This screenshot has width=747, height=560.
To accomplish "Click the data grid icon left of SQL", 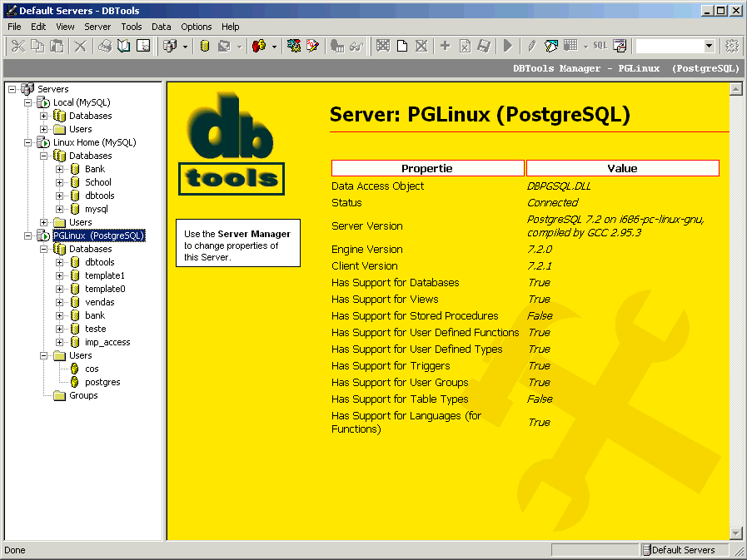I will point(570,46).
